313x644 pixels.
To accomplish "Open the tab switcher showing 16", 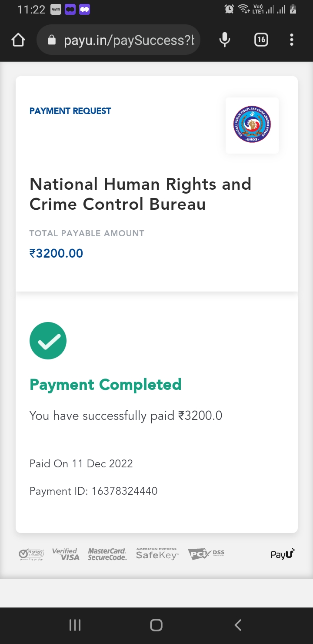I will tap(261, 40).
